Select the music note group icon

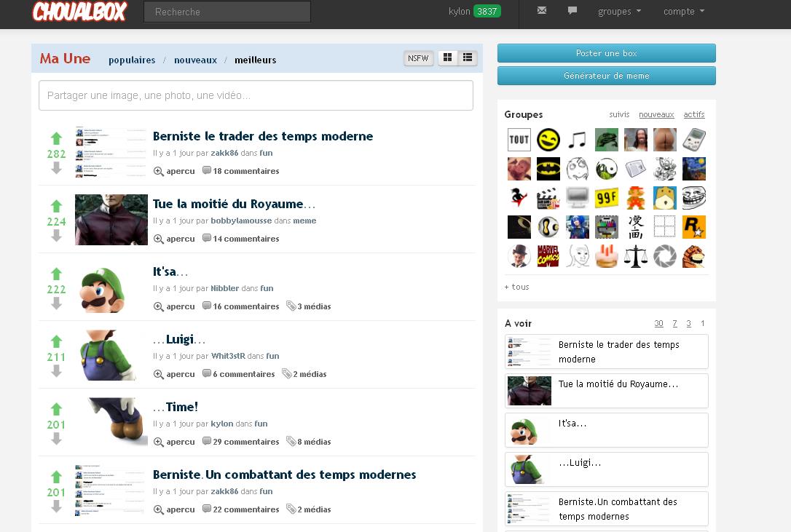[577, 140]
